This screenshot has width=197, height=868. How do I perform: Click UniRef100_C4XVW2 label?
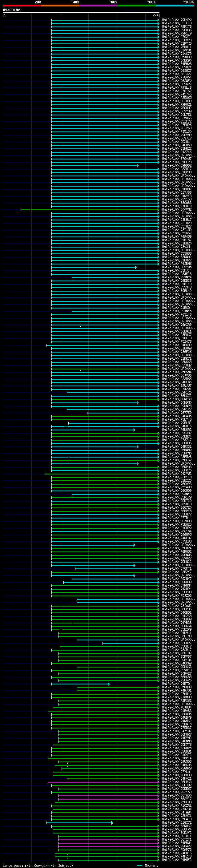177,474
